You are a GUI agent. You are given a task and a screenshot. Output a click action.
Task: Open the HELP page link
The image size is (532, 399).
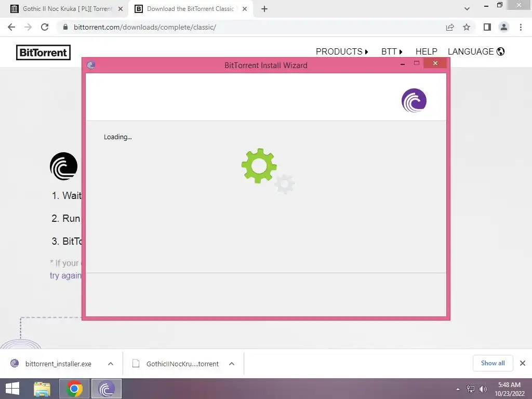tap(426, 51)
